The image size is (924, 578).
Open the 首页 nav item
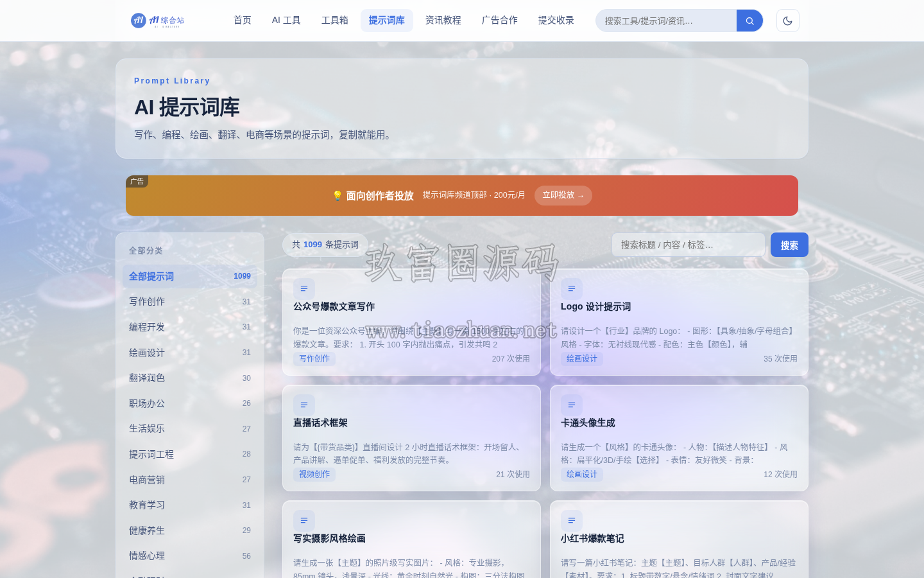pyautogui.click(x=243, y=21)
